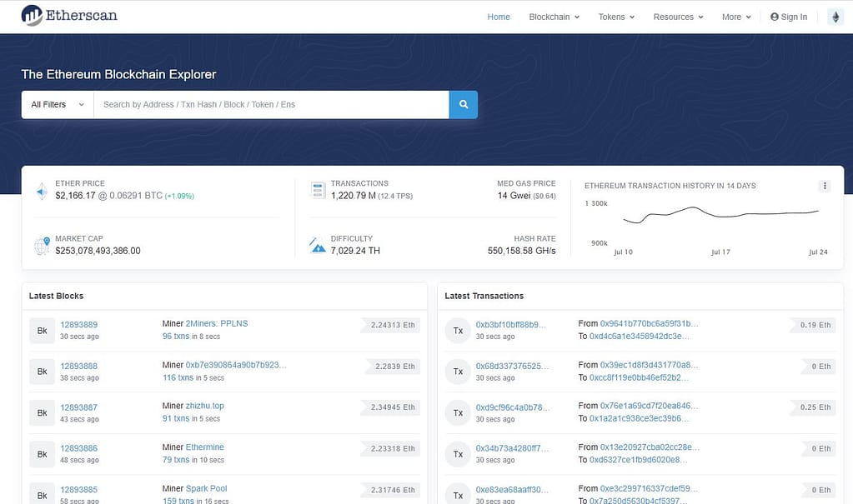The width and height of the screenshot is (853, 504).
Task: Open miner address 0xb7e390864a90b7b923
Action: [236, 365]
